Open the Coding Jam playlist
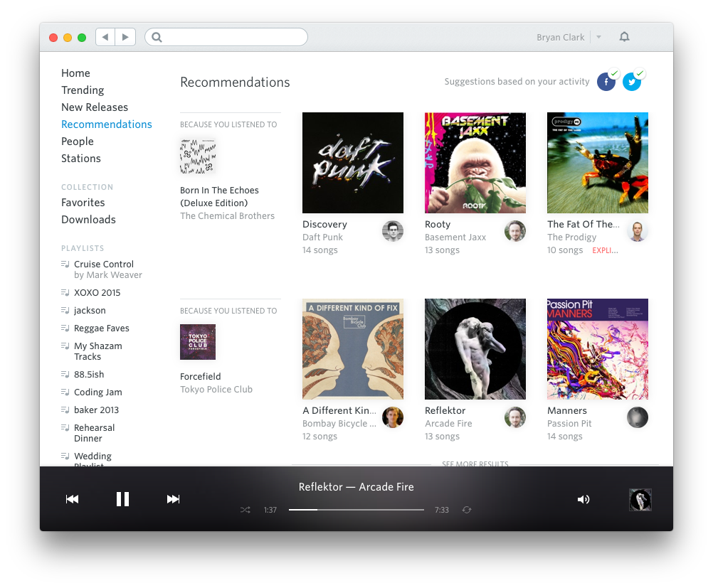 click(97, 392)
